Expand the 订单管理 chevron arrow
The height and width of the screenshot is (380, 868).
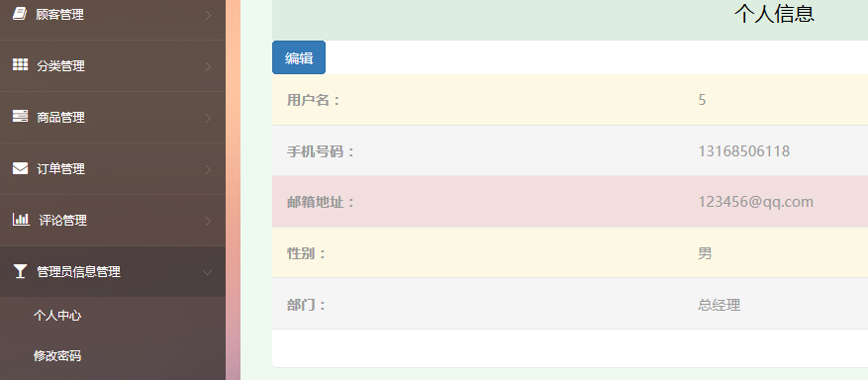208,169
